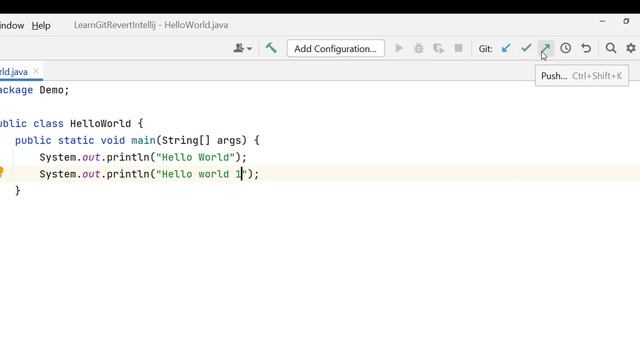Click the "Hello World" string literal
640x360 pixels.
(196, 157)
